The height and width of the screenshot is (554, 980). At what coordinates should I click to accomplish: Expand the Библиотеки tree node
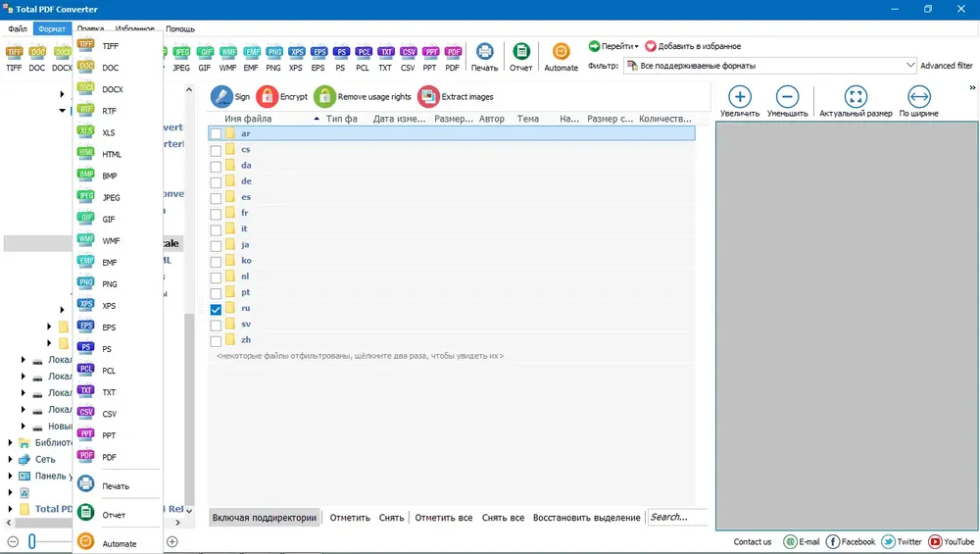pos(10,442)
